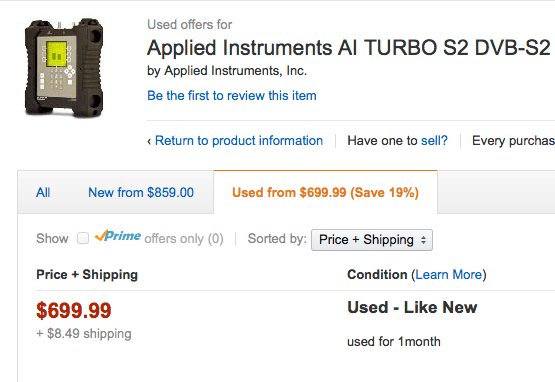Click the + $8.49 shipping text
The image size is (555, 382).
pyautogui.click(x=84, y=333)
